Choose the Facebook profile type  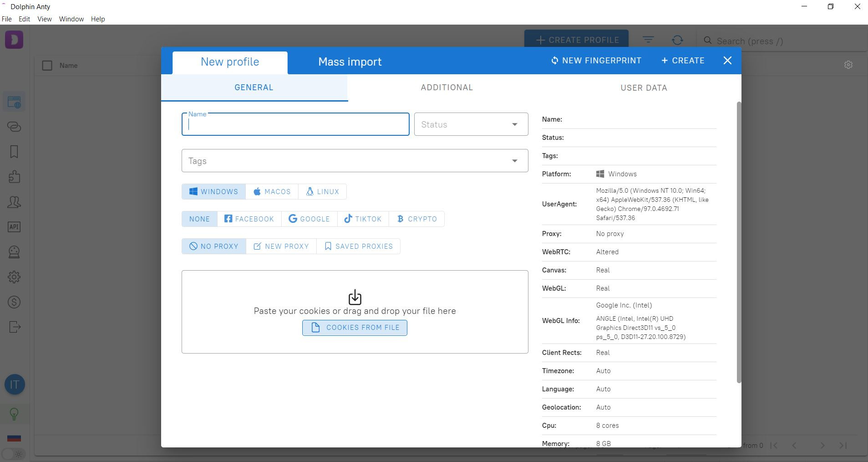click(249, 219)
